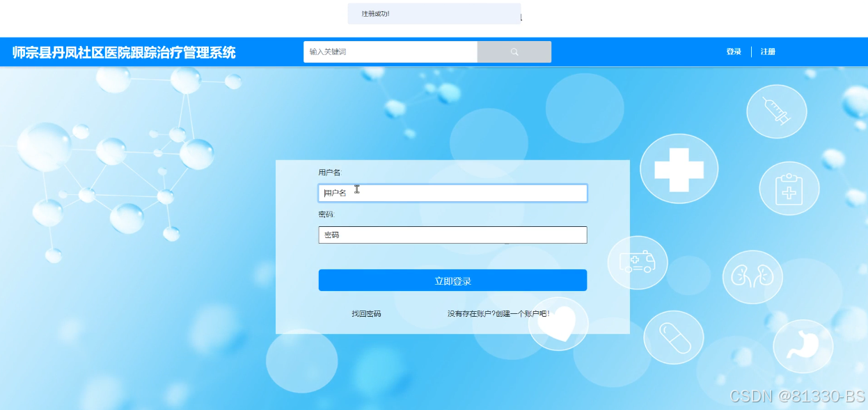Viewport: 868px width, 410px height.
Task: Click the site title 师宗县丹凤社区医院跟踪治疗管理系统
Action: coord(124,52)
